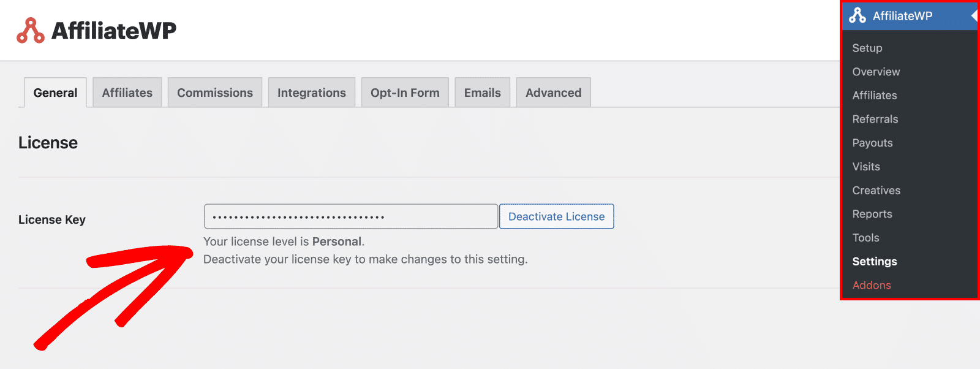
Task: Go to Overview in the sidebar
Action: click(x=876, y=72)
